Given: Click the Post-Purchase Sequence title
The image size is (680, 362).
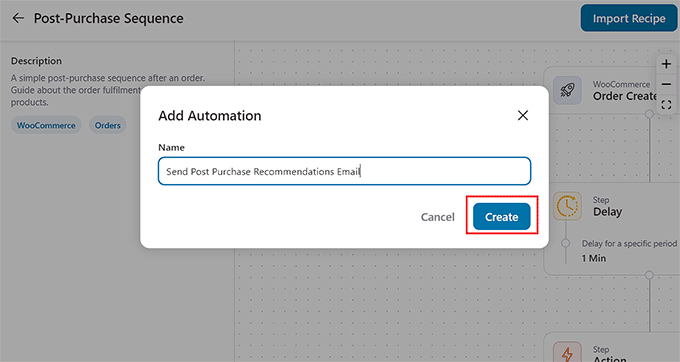Looking at the screenshot, I should coord(108,18).
